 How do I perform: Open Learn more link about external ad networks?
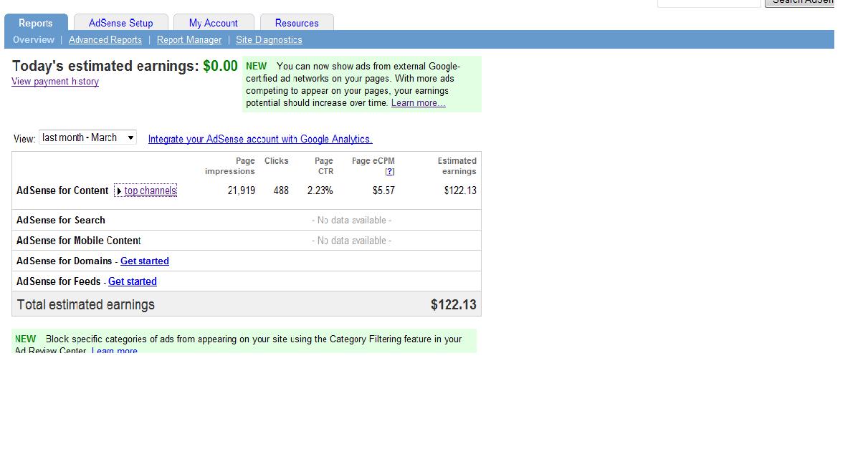pyautogui.click(x=418, y=103)
